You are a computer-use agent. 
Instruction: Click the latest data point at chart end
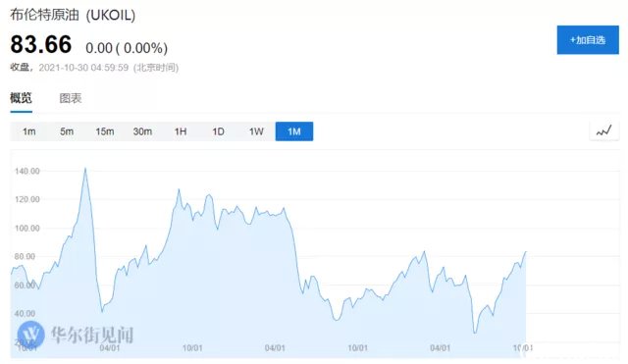[x=526, y=252]
